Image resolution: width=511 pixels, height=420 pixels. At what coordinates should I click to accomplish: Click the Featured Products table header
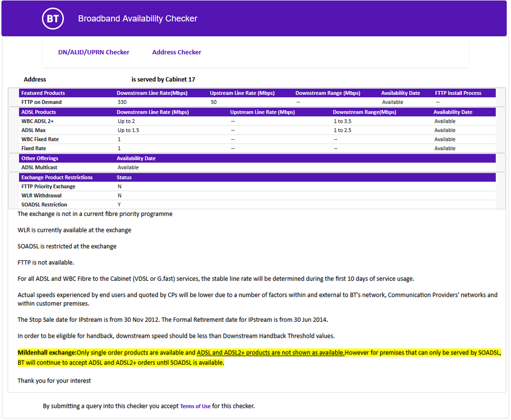[43, 93]
